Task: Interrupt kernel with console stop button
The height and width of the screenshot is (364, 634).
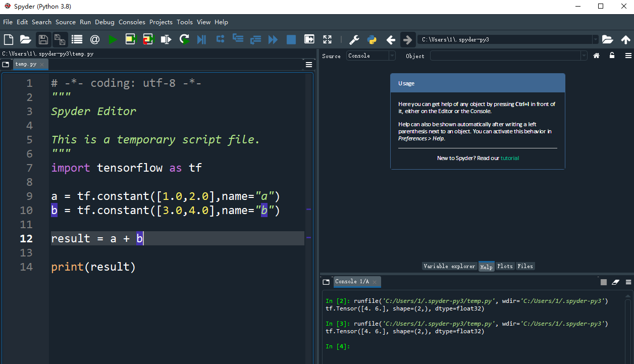Action: (603, 282)
